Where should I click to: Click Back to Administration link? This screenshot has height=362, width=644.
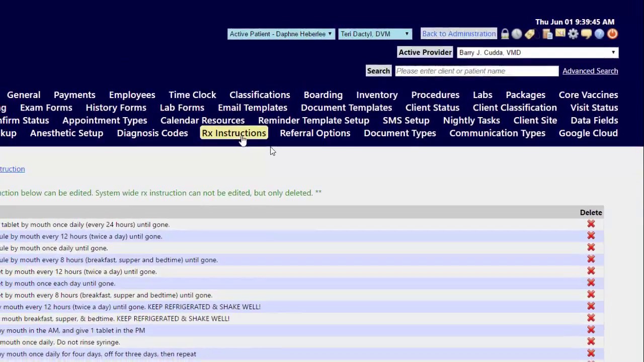459,34
